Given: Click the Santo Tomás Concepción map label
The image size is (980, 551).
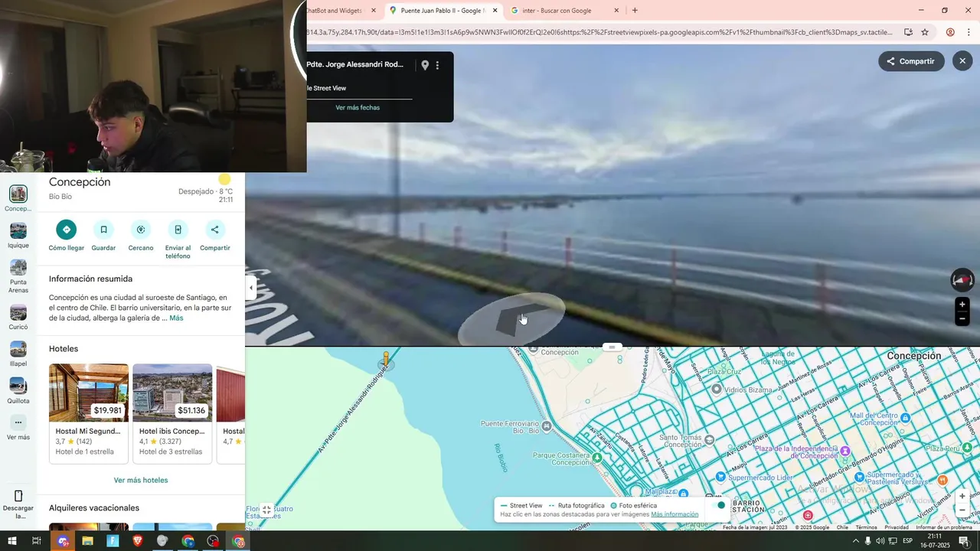Looking at the screenshot, I should (x=681, y=441).
